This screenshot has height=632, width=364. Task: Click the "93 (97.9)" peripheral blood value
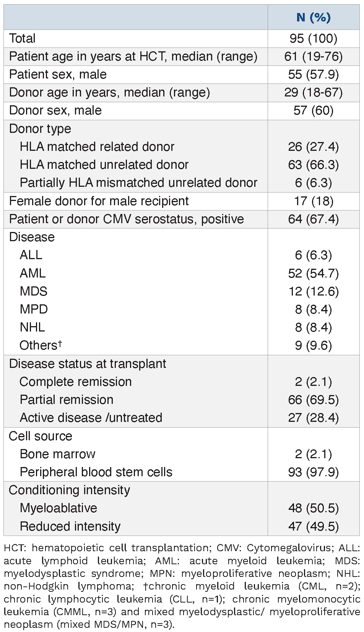tap(313, 472)
